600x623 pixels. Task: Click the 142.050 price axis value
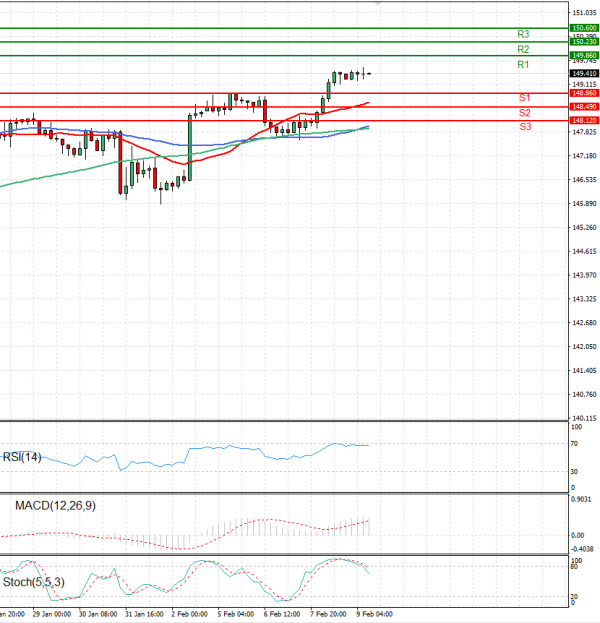tap(584, 346)
